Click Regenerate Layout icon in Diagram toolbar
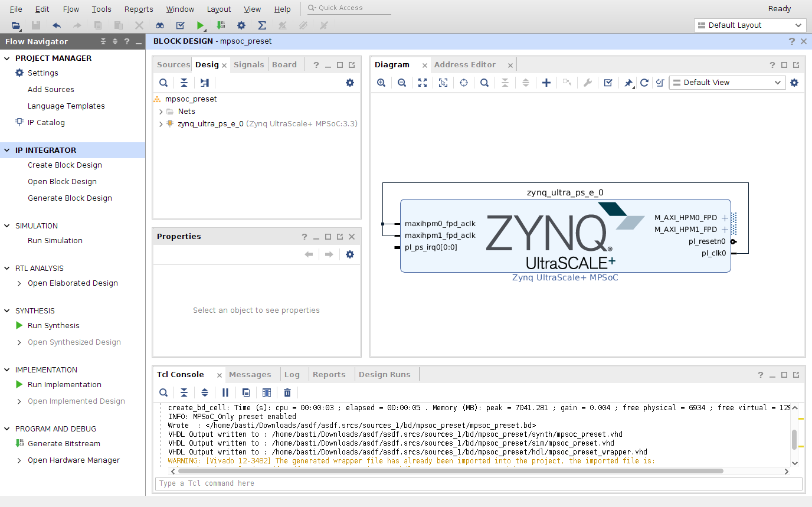This screenshot has height=507, width=812. (644, 83)
